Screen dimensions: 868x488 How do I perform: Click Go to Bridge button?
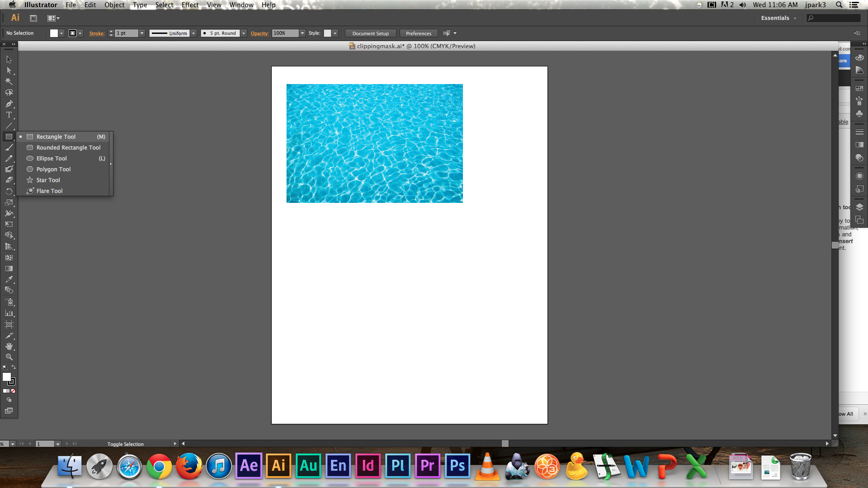(x=33, y=18)
